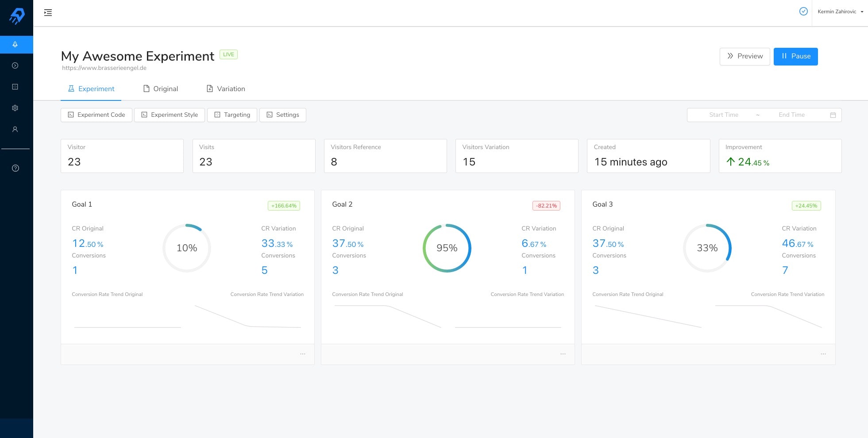
Task: Expand Goal 1 card ellipsis menu
Action: pyautogui.click(x=303, y=354)
